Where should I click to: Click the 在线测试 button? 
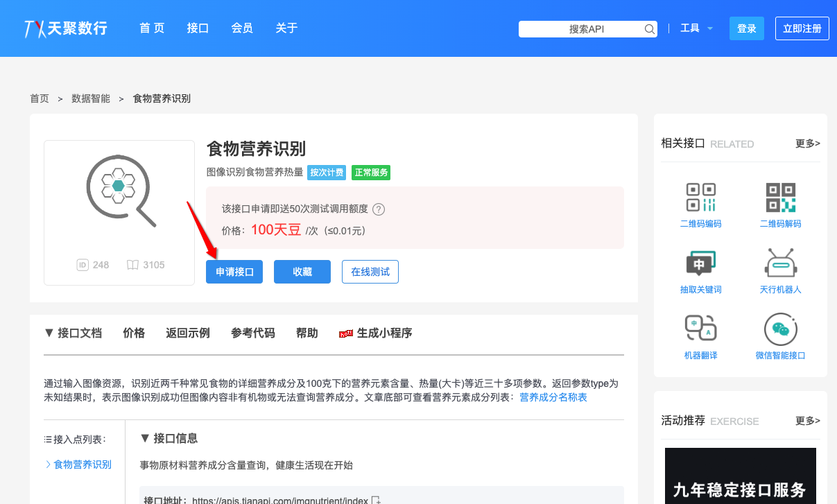tap(370, 272)
